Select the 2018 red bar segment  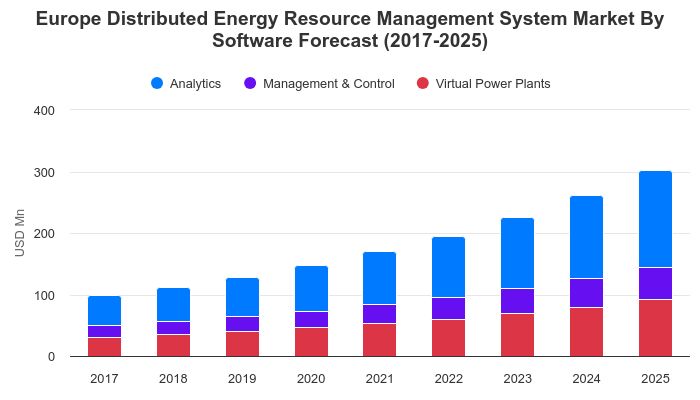tap(173, 346)
